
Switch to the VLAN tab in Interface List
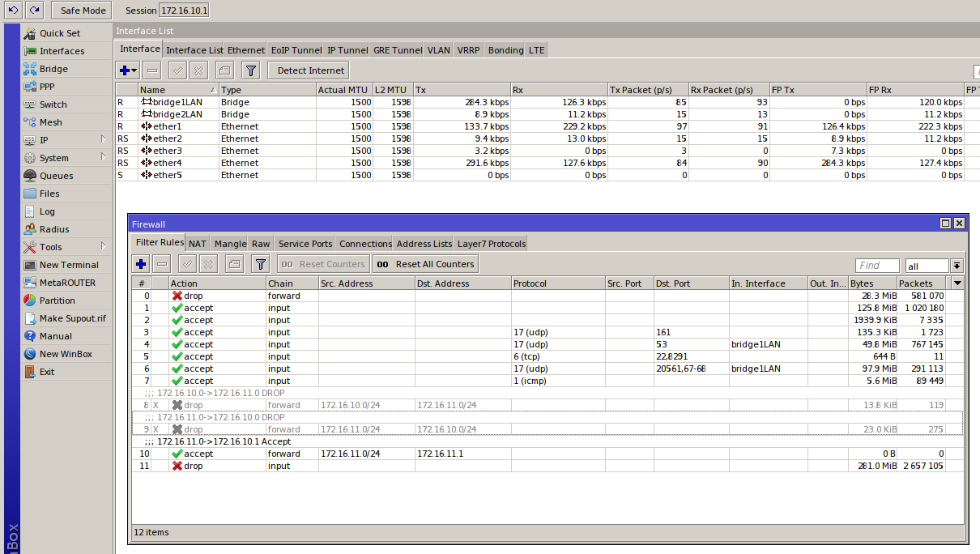point(438,50)
